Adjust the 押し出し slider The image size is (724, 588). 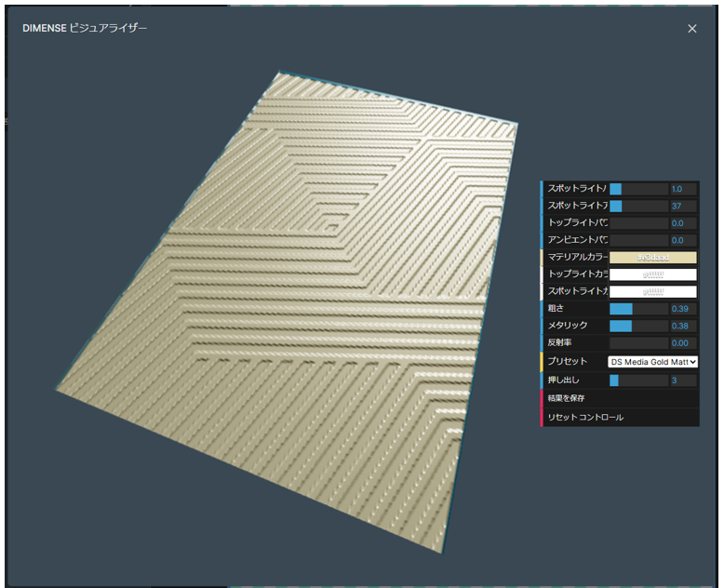[639, 381]
